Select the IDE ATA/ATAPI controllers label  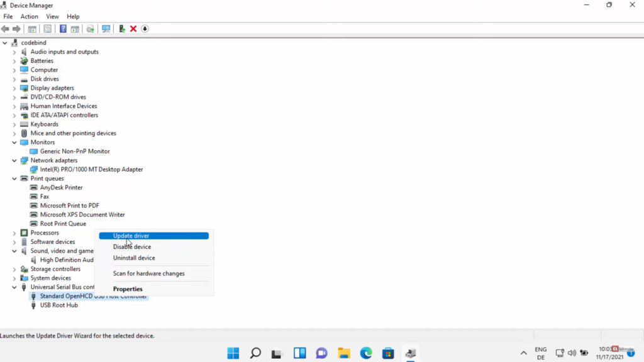[64, 115]
